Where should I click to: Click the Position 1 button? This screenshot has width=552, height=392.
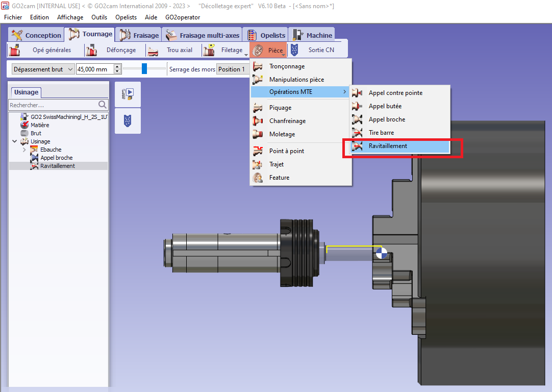232,69
